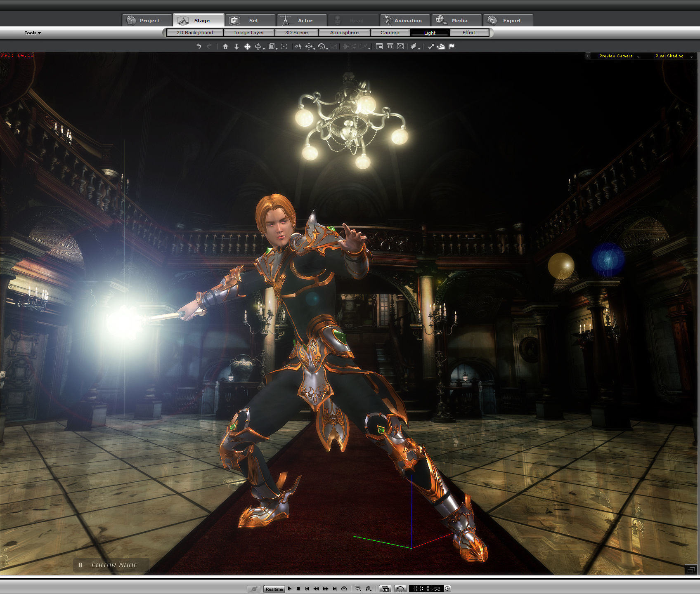The height and width of the screenshot is (594, 700).
Task: Switch to the Stage tab
Action: coord(199,20)
